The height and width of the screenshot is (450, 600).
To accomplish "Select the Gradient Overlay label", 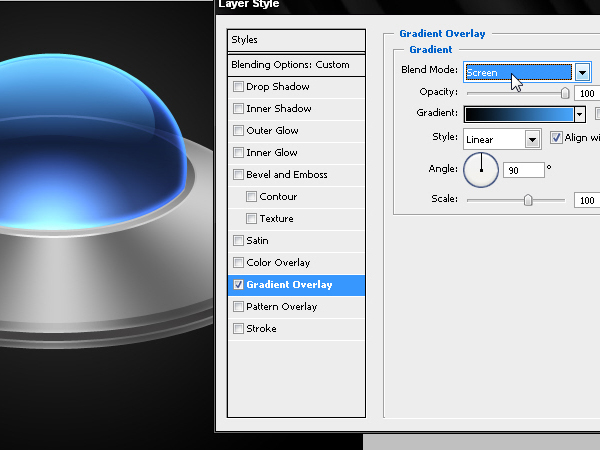I will pyautogui.click(x=289, y=285).
